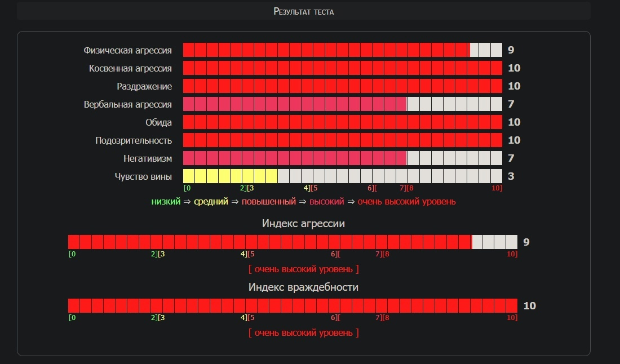Click the Результат теста header bar
Viewport: 620px width, 364px height.
(x=303, y=11)
